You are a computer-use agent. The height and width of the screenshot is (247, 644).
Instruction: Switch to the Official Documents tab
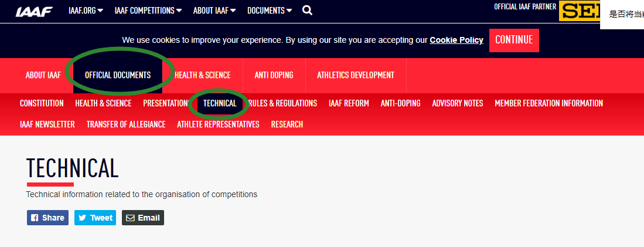click(x=118, y=75)
